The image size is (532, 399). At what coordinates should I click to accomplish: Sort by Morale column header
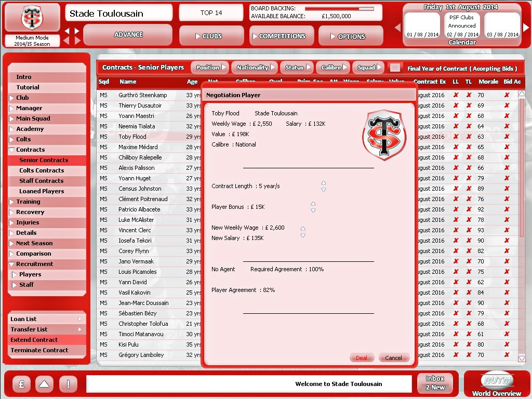[488, 82]
